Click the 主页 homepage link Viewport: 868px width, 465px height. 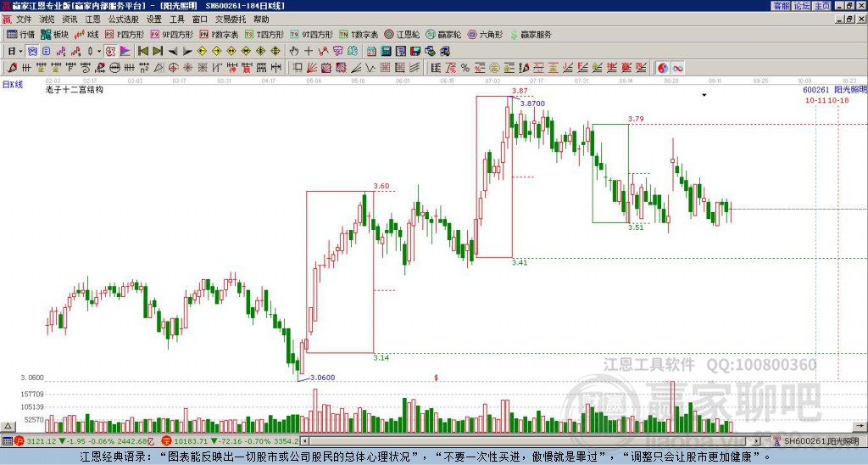[822, 6]
